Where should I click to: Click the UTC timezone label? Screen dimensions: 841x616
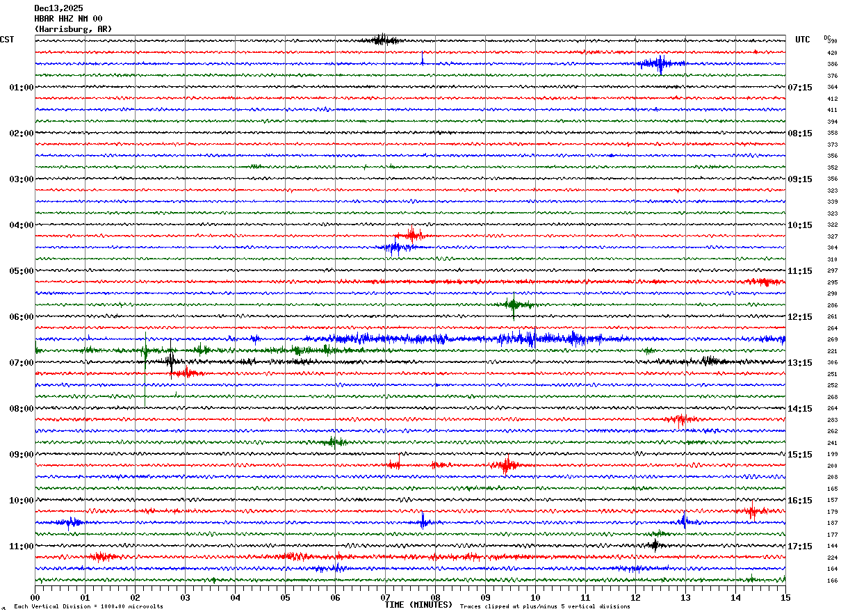point(803,40)
